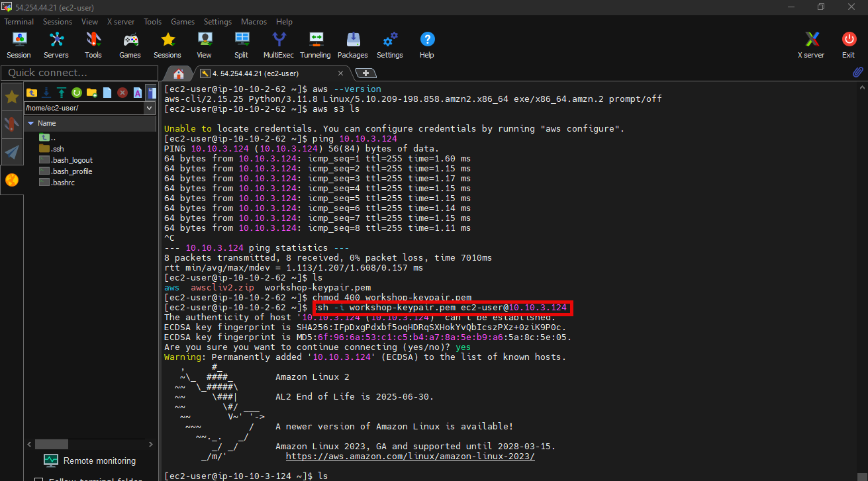Click the terminal scrollbar up arrow
Image resolution: width=868 pixels, height=481 pixels.
pyautogui.click(x=862, y=88)
